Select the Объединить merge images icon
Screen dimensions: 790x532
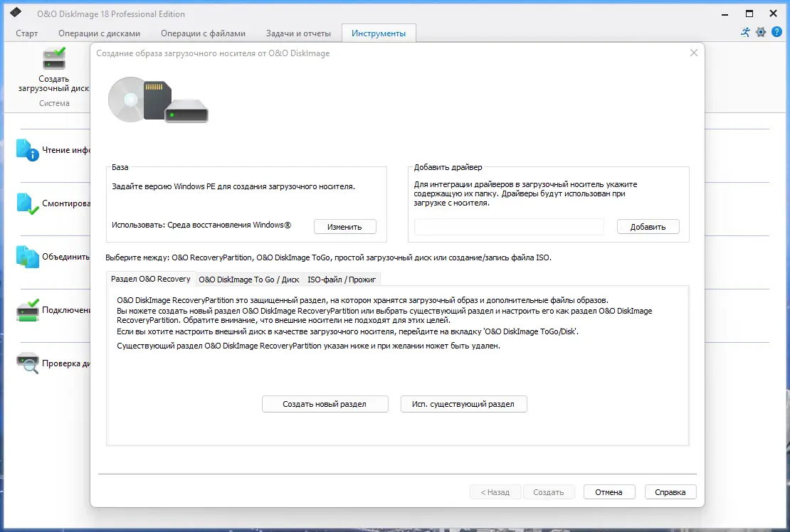coord(27,257)
